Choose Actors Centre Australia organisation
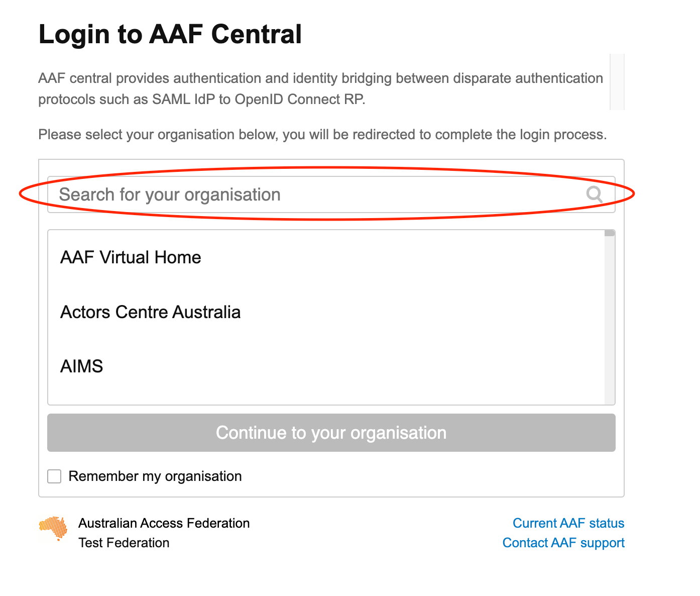This screenshot has height=596, width=700. click(x=150, y=312)
